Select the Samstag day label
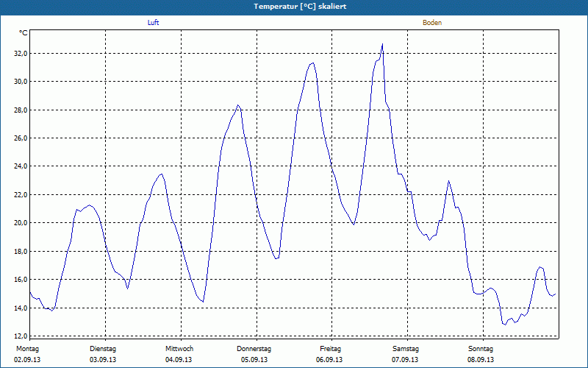588x368 pixels. pos(406,349)
